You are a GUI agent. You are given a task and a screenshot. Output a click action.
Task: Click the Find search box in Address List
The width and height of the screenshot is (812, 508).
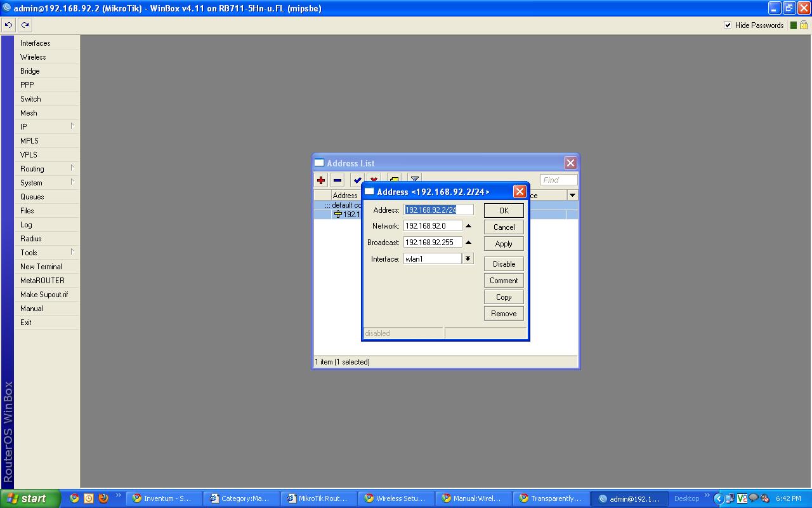(559, 180)
